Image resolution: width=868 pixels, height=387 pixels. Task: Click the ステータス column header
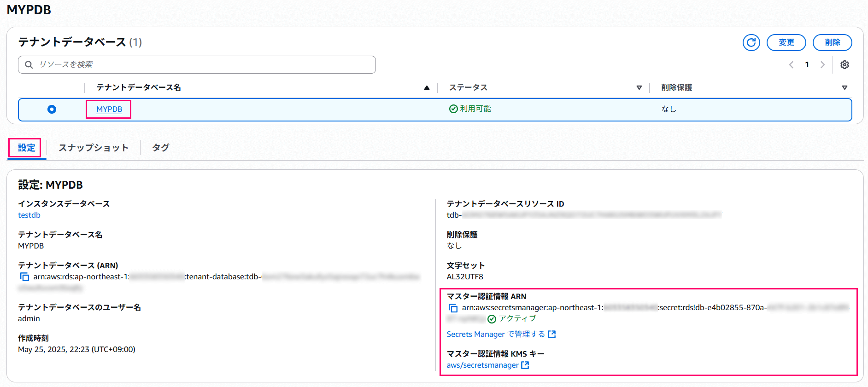click(x=468, y=87)
